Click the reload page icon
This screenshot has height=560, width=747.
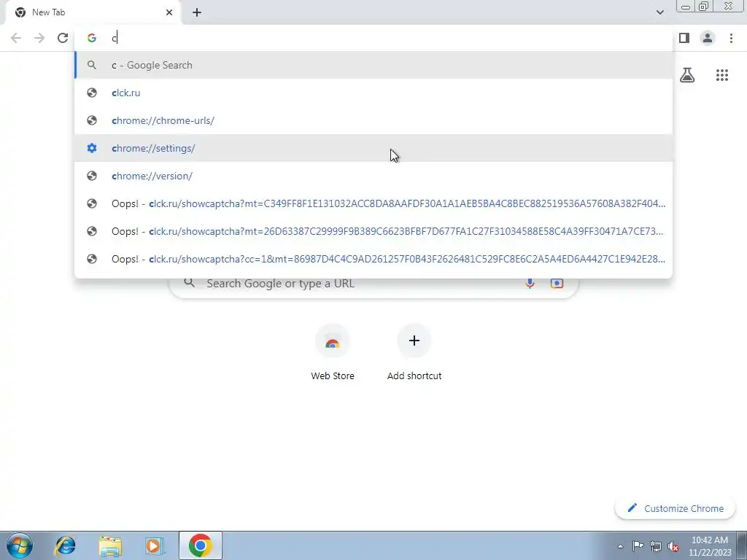point(63,38)
